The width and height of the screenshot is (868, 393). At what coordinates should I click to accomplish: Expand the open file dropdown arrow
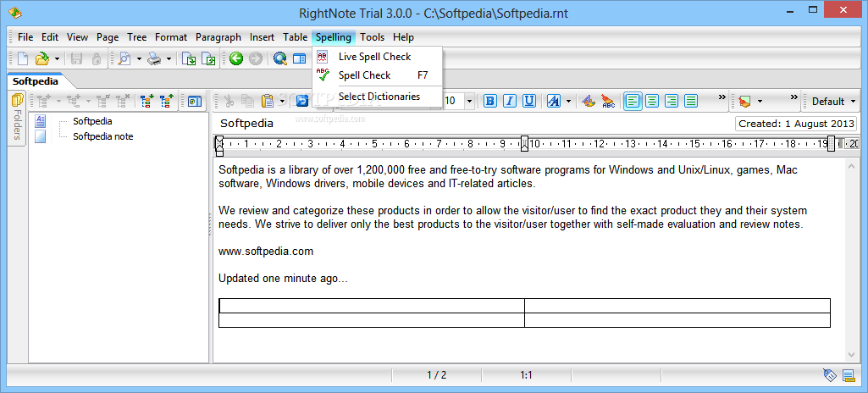pyautogui.click(x=57, y=58)
